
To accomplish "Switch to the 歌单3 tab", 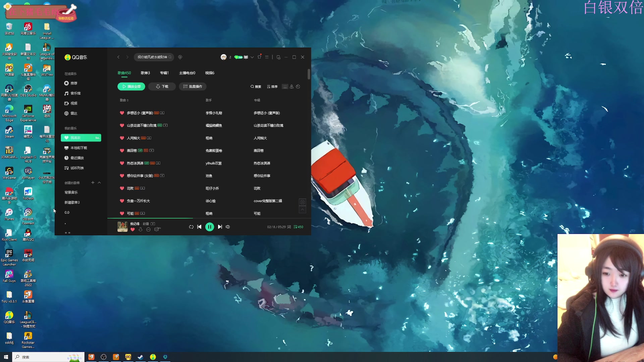I will (145, 73).
